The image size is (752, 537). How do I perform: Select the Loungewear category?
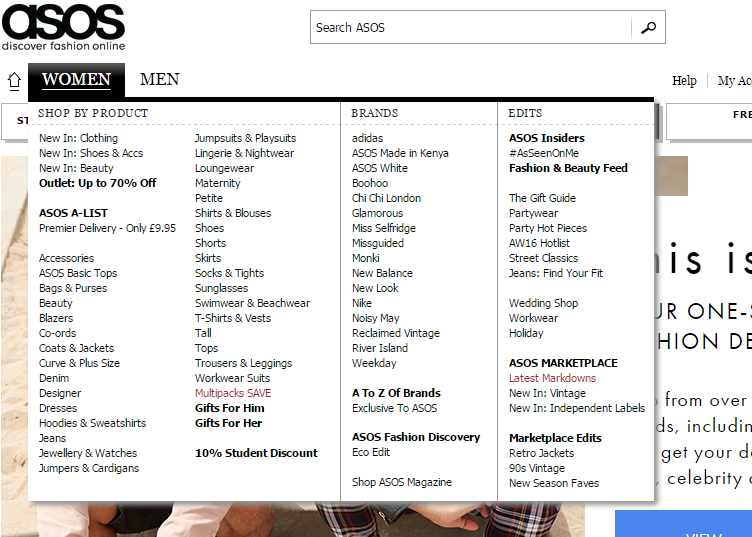[x=224, y=168]
